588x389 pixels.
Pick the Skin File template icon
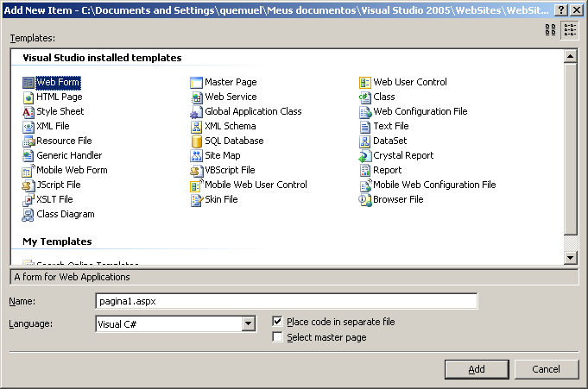[x=196, y=200]
